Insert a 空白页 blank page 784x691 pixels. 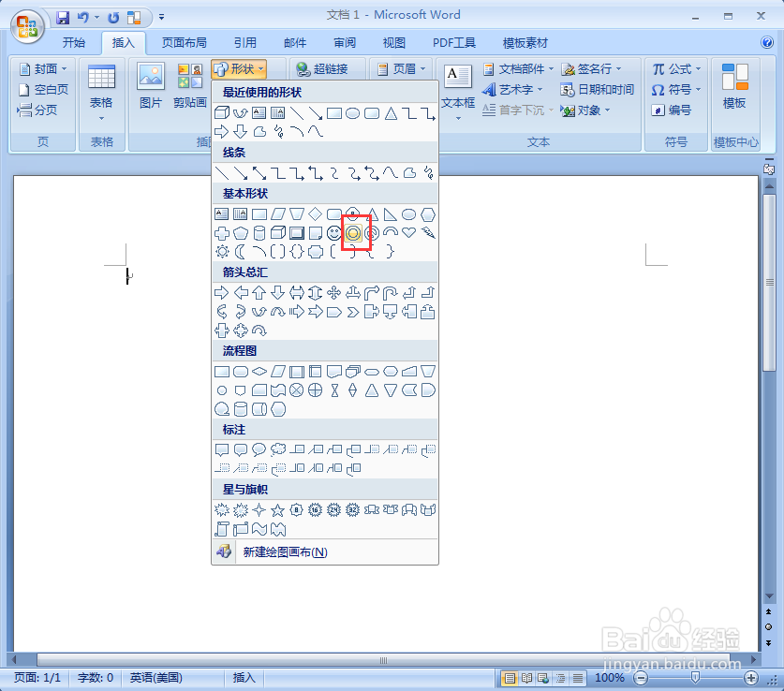(x=43, y=90)
